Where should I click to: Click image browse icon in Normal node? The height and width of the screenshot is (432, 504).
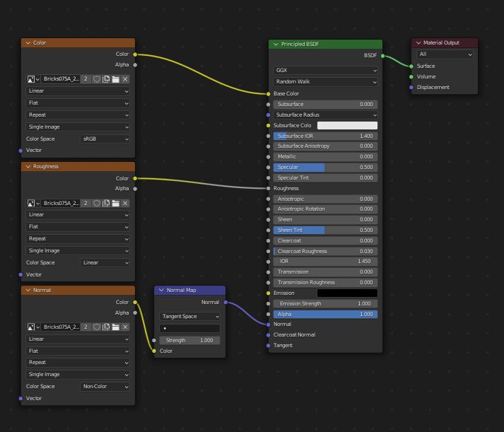[x=33, y=327]
